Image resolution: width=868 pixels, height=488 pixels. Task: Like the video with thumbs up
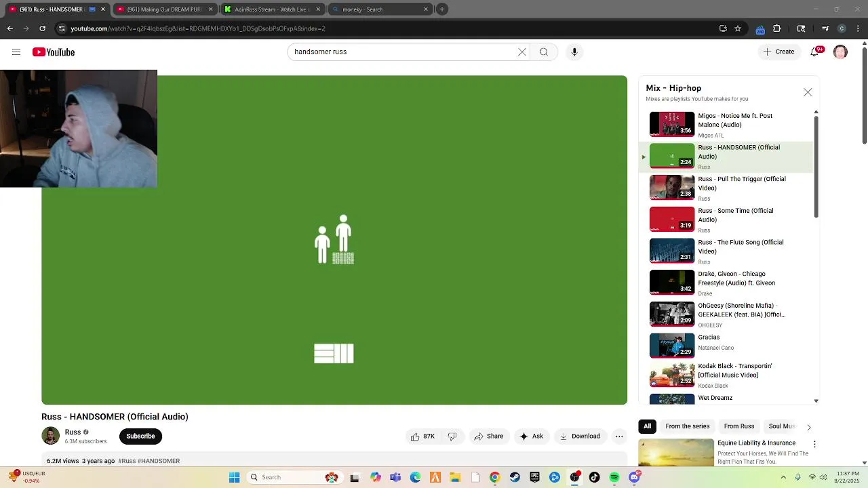[422, 436]
